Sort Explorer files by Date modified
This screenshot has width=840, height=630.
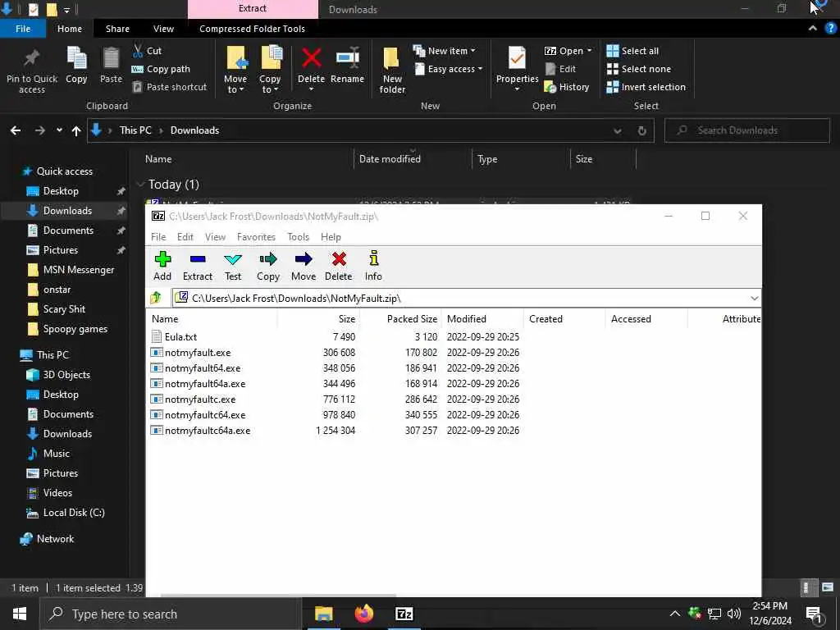coord(412,159)
